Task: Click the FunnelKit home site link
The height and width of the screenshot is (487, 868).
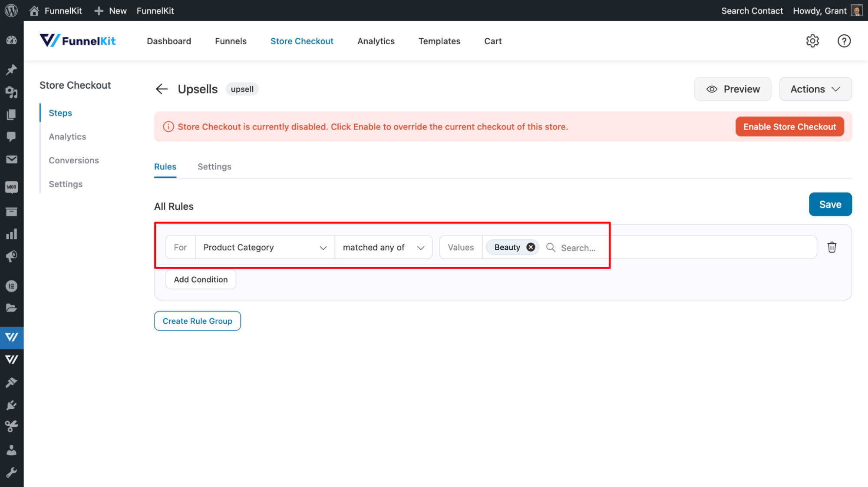Action: click(x=55, y=11)
